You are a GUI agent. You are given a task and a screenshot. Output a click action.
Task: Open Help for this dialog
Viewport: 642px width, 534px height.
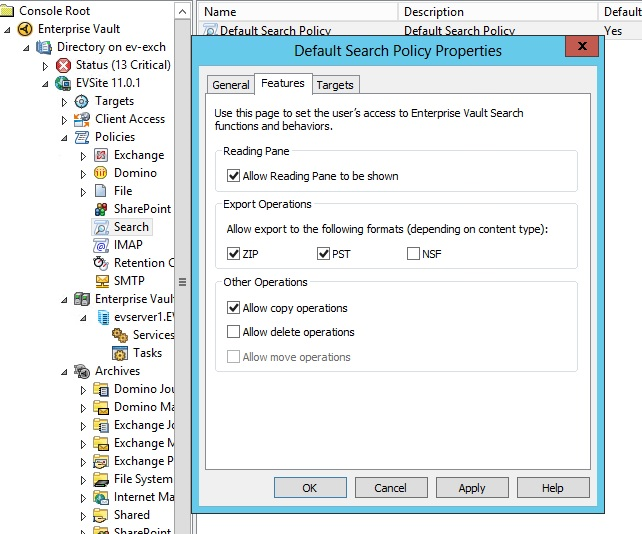tap(553, 488)
